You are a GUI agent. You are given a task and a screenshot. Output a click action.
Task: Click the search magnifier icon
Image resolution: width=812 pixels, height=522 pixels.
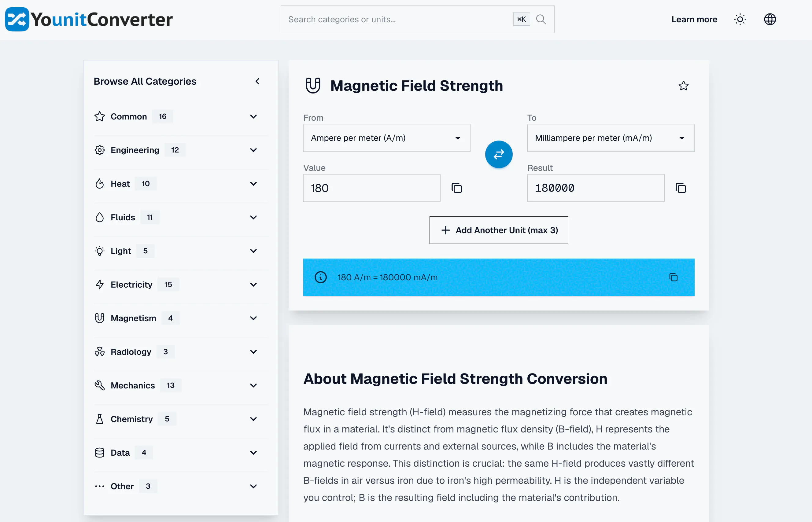click(x=541, y=19)
